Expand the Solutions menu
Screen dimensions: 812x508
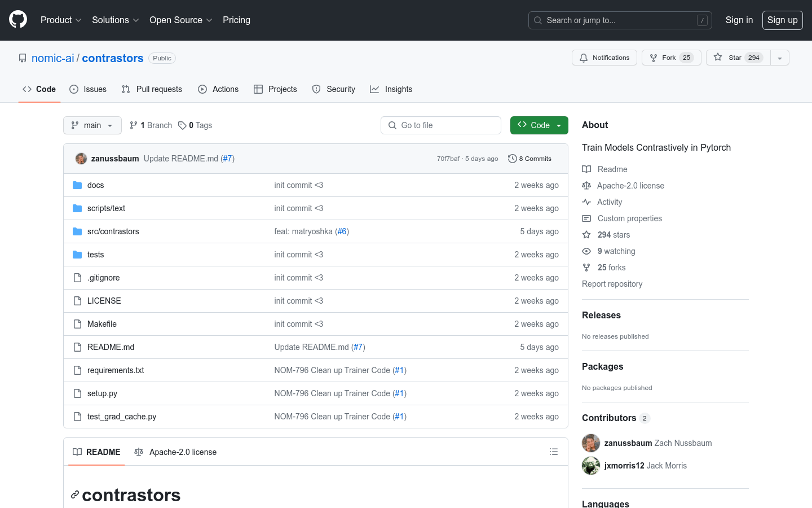pyautogui.click(x=115, y=20)
